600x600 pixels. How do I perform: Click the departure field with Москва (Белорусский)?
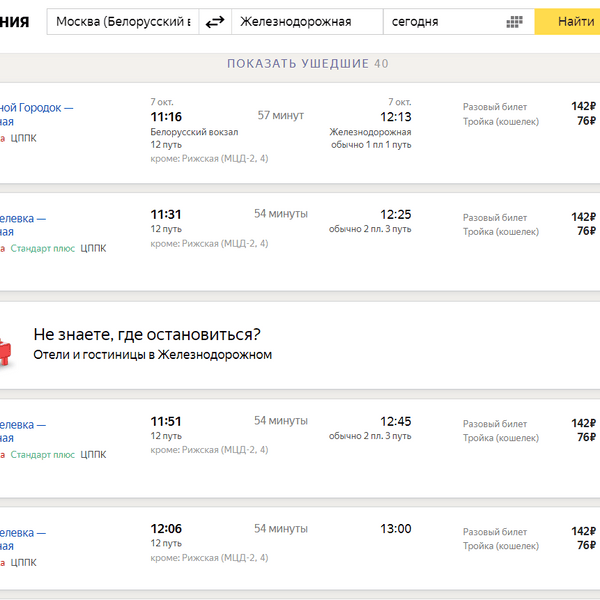[122, 22]
